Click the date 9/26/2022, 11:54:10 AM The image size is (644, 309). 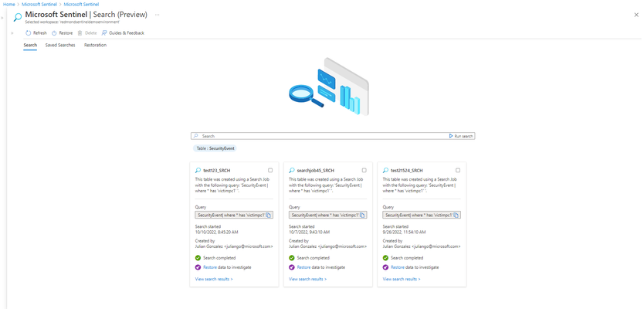click(x=404, y=233)
